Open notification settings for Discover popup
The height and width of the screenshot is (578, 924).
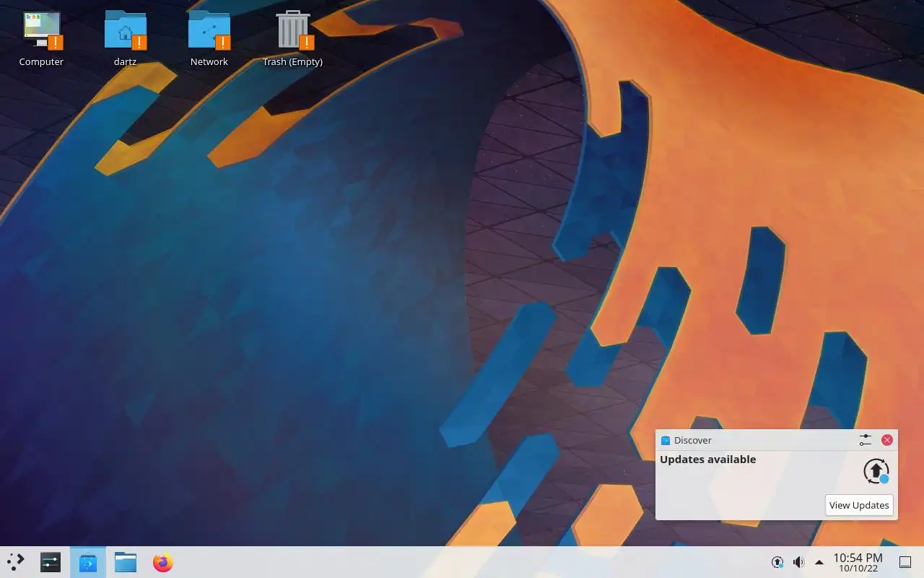[x=866, y=440]
